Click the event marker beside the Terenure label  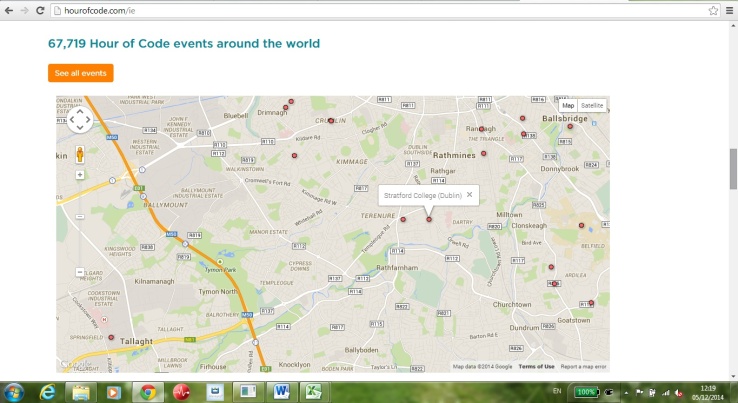tap(403, 219)
